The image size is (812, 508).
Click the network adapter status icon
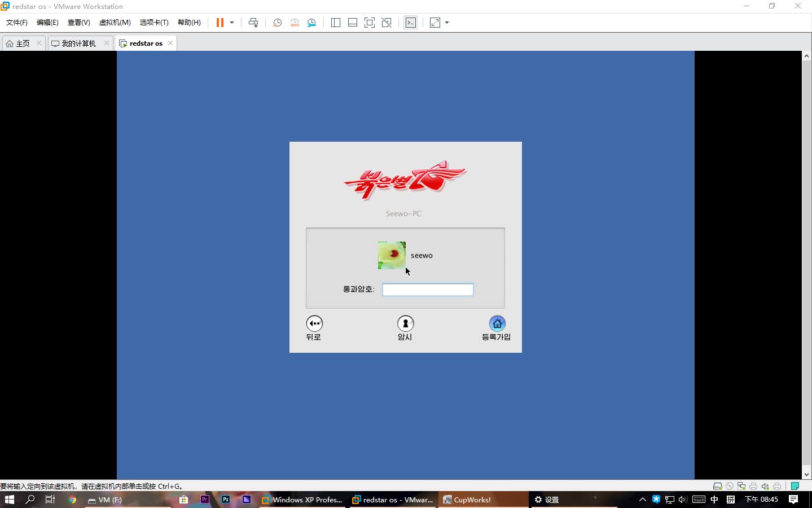point(741,486)
